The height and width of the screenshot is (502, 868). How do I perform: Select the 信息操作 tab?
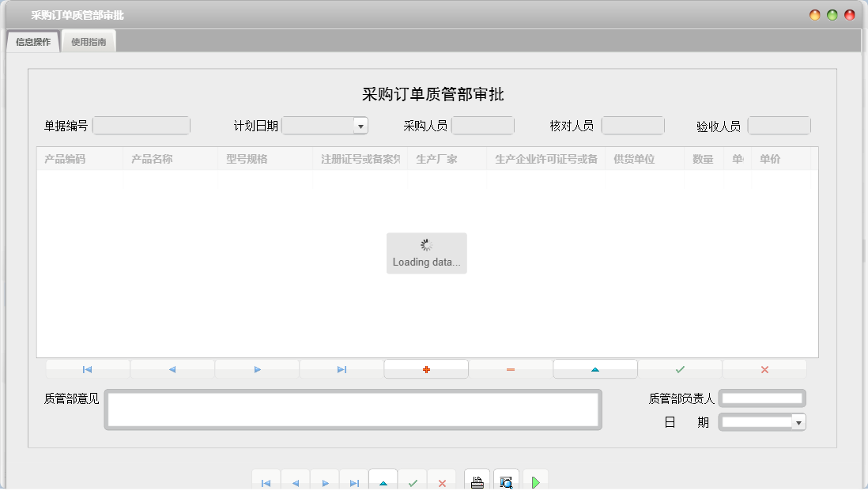(32, 40)
